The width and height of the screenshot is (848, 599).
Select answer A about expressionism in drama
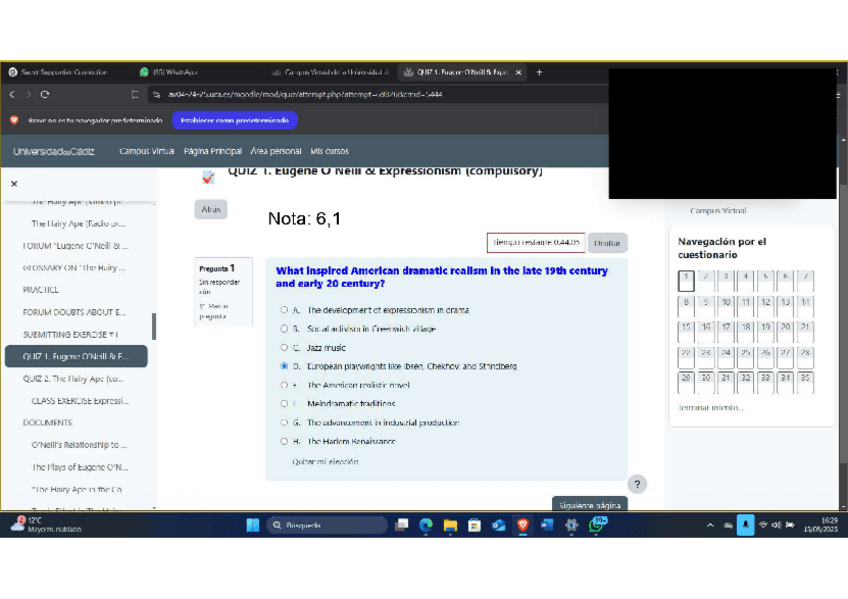[x=285, y=310]
